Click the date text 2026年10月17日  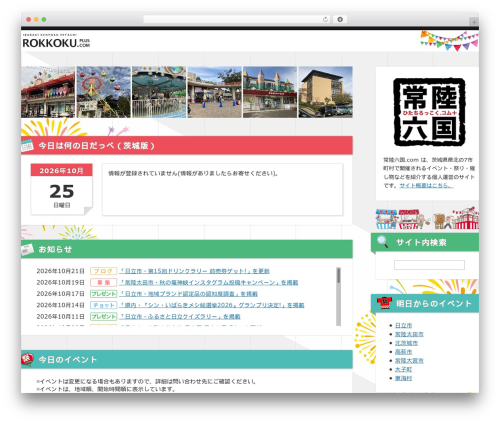point(60,294)
